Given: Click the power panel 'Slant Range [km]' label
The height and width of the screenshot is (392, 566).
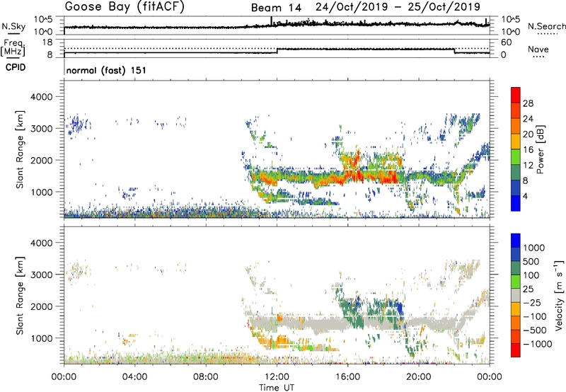Looking at the screenshot, I should click(20, 149).
